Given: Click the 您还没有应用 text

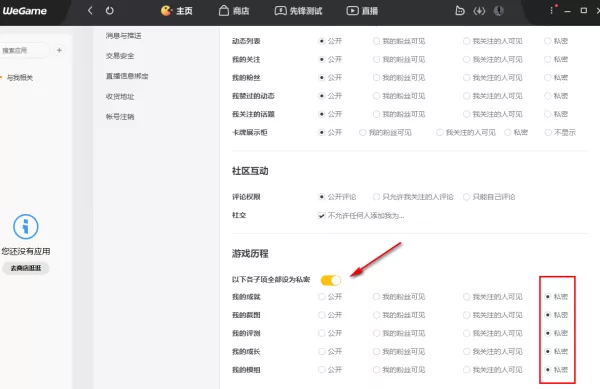Looking at the screenshot, I should click(x=26, y=251).
